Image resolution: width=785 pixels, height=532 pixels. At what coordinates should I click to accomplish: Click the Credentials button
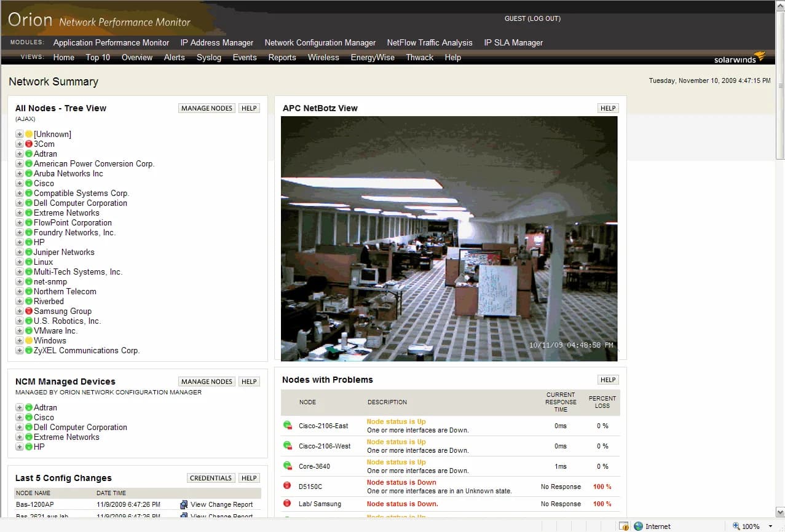(x=211, y=478)
